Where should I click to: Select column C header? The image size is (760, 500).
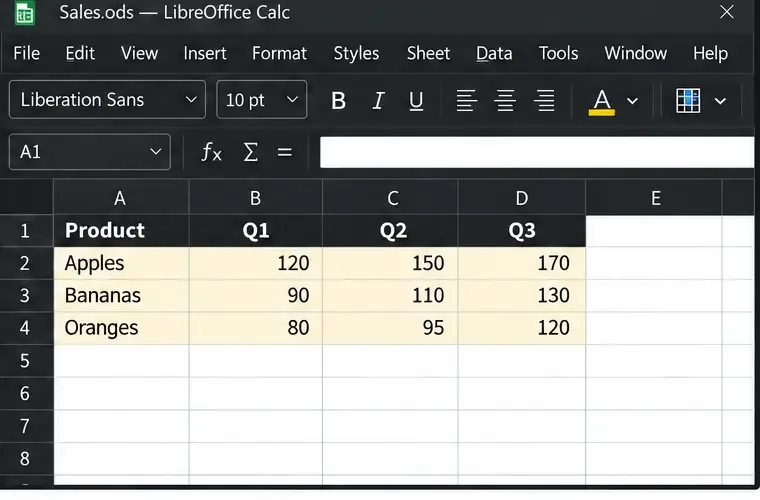(x=390, y=197)
